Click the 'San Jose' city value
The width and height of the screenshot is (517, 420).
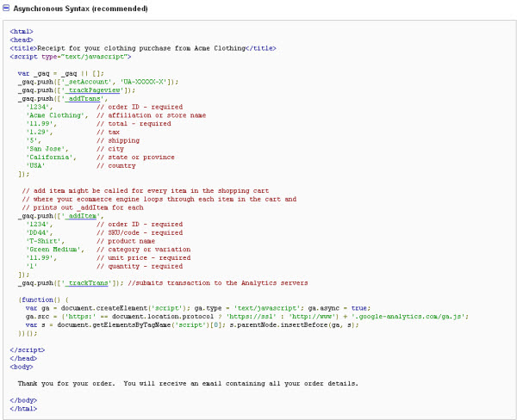point(46,149)
